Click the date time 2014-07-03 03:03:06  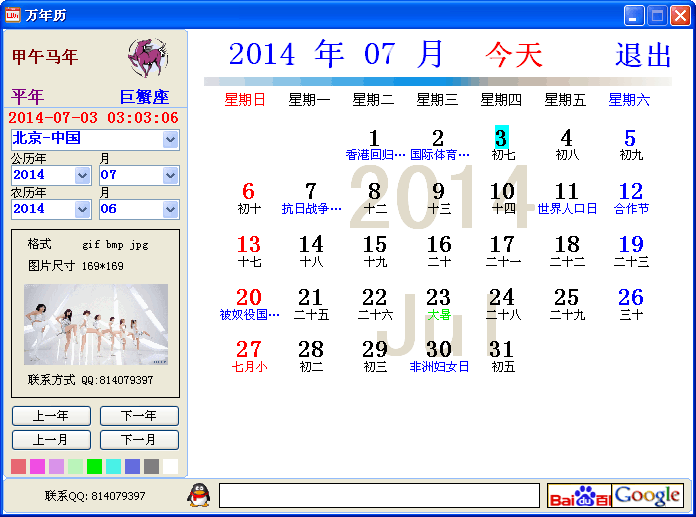(x=93, y=118)
